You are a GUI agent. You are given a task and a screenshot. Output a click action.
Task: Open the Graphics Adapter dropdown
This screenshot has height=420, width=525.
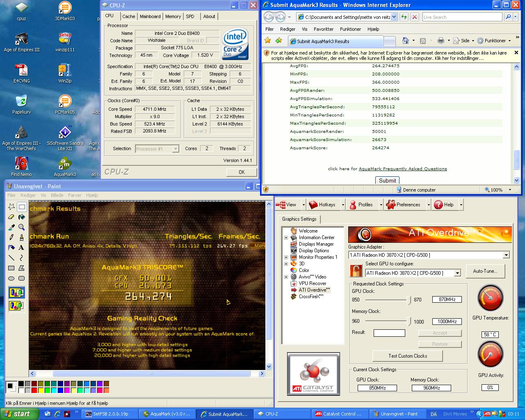pos(506,255)
